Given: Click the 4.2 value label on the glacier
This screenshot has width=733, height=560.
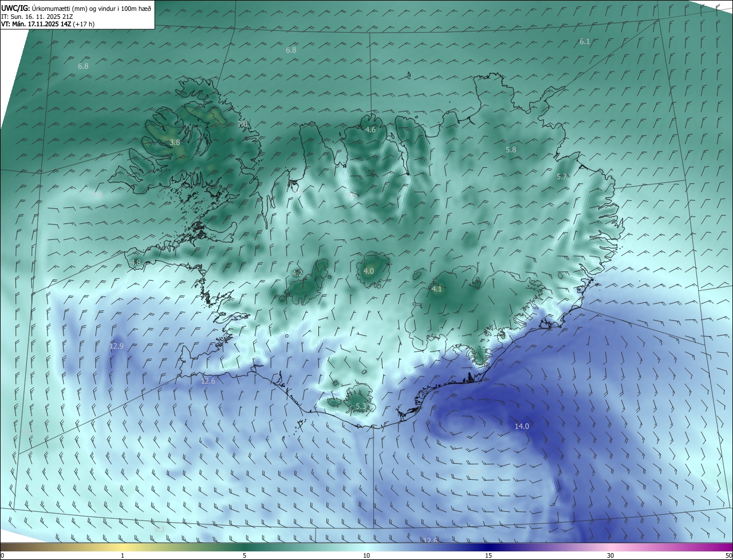Looking at the screenshot, I should (297, 273).
